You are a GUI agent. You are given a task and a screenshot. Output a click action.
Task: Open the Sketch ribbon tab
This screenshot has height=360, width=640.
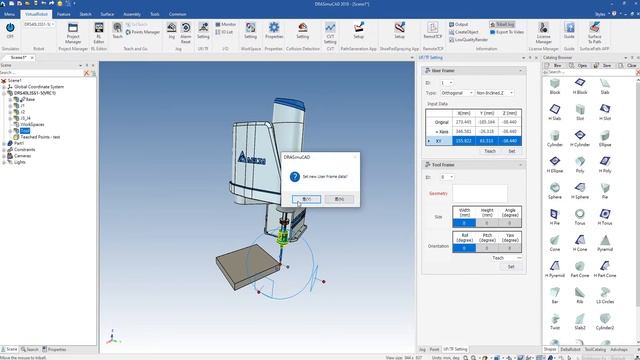[x=85, y=14]
